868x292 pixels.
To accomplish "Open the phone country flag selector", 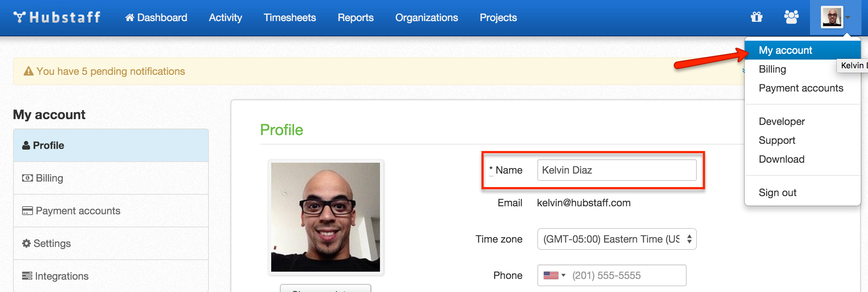I will pyautogui.click(x=554, y=275).
